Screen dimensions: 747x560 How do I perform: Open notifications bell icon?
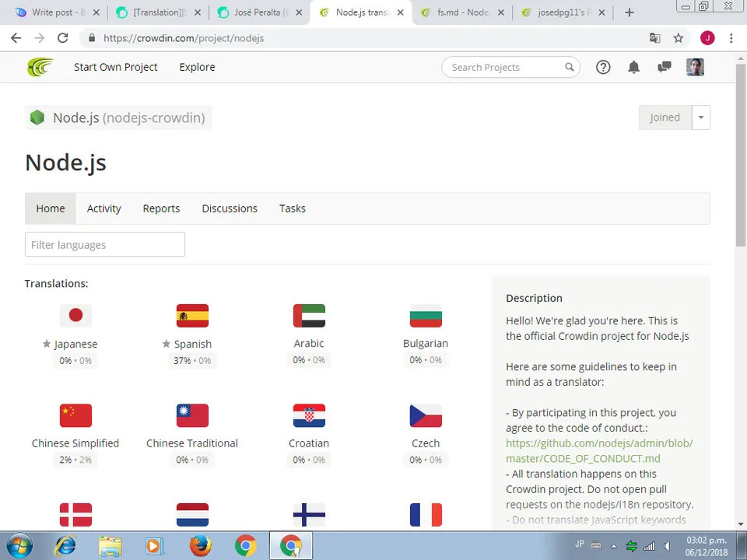tap(633, 67)
